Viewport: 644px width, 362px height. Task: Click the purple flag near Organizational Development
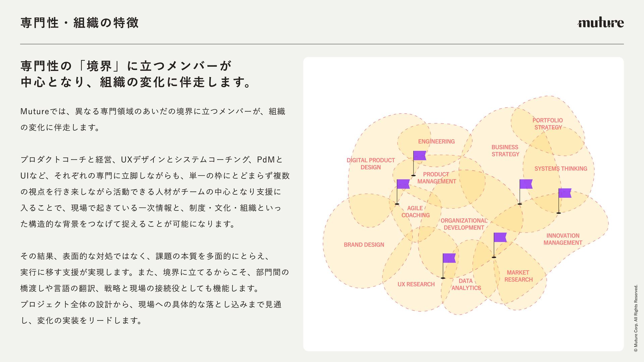point(500,237)
